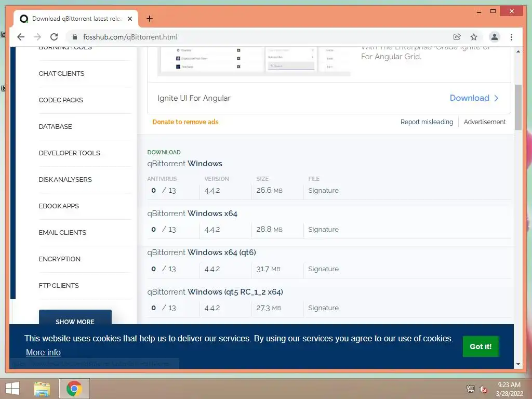Image resolution: width=532 pixels, height=399 pixels.
Task: Select the Download qBittorrent tab
Action: (76, 19)
